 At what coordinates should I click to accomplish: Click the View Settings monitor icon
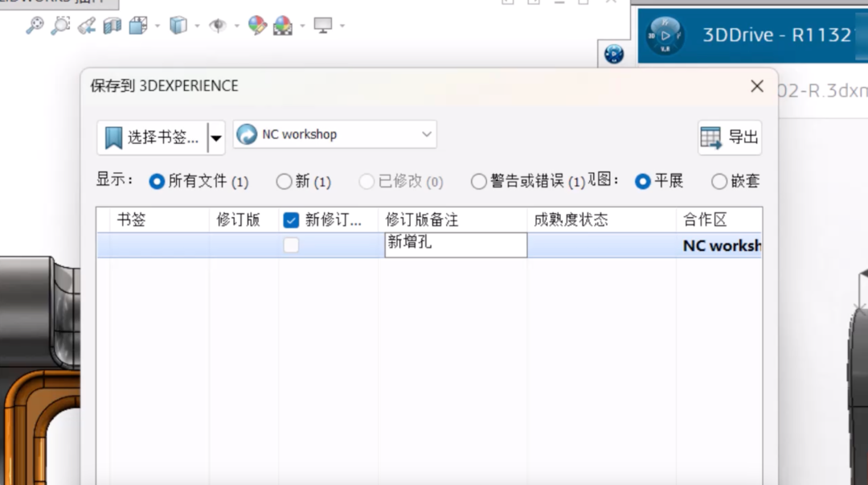coord(323,26)
